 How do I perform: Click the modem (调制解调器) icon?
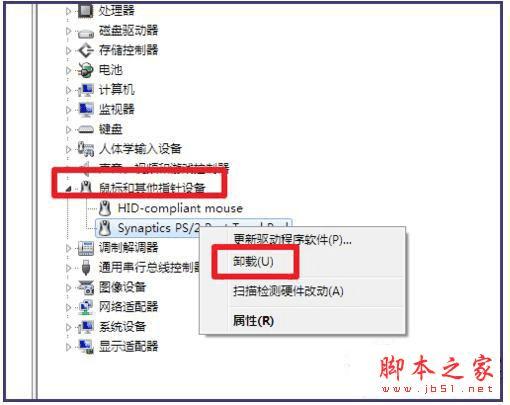[86, 248]
